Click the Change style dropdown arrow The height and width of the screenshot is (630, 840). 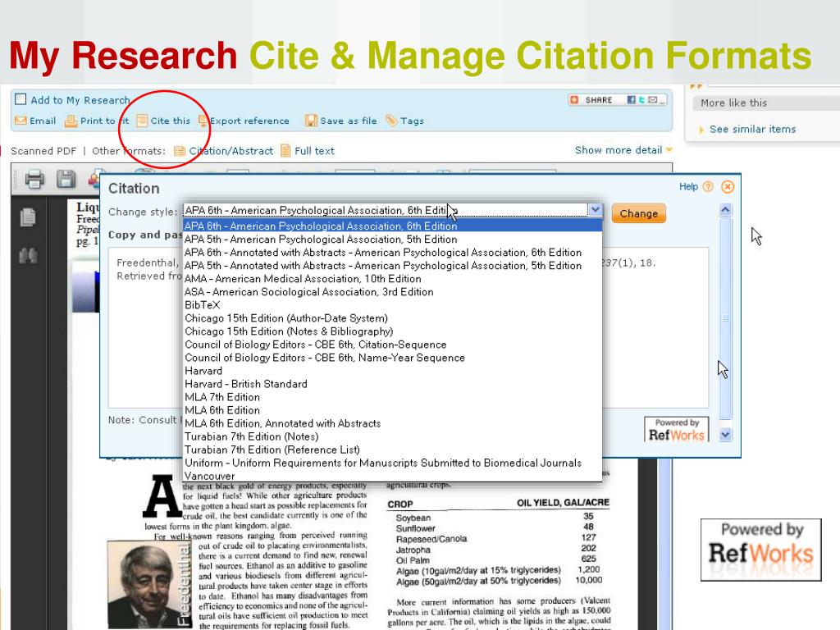[595, 210]
